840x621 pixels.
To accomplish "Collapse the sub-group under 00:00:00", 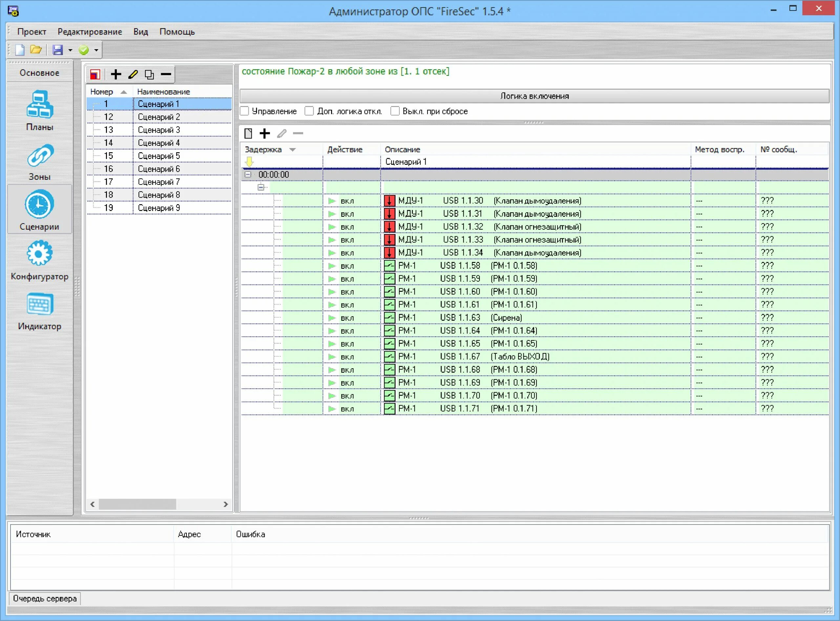I will click(261, 187).
